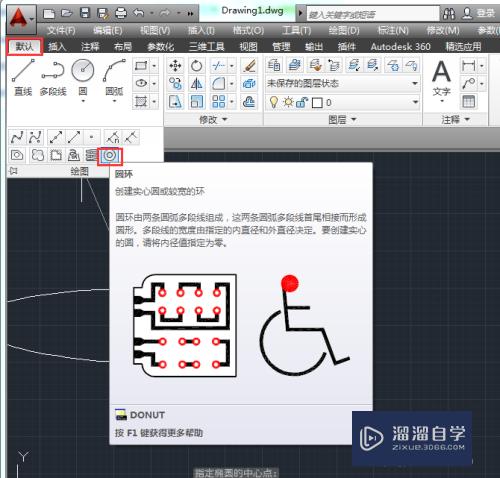This screenshot has height=478, width=500.
Task: Open the 编辑(E) menu
Action: pos(108,31)
